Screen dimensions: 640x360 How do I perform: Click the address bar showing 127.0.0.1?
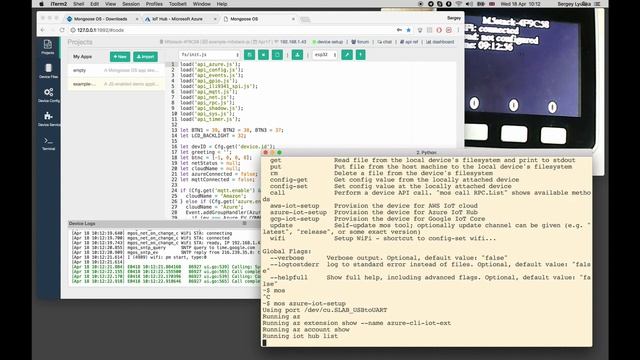233,30
